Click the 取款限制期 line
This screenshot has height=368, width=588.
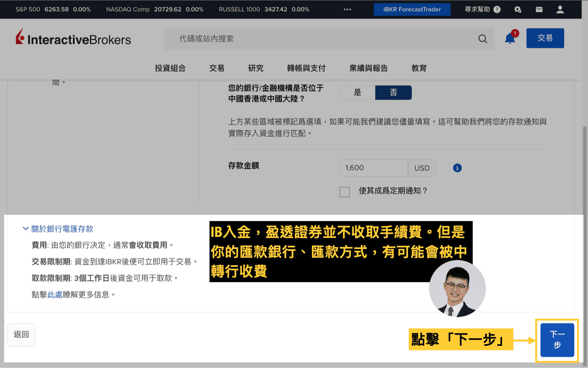click(x=105, y=278)
